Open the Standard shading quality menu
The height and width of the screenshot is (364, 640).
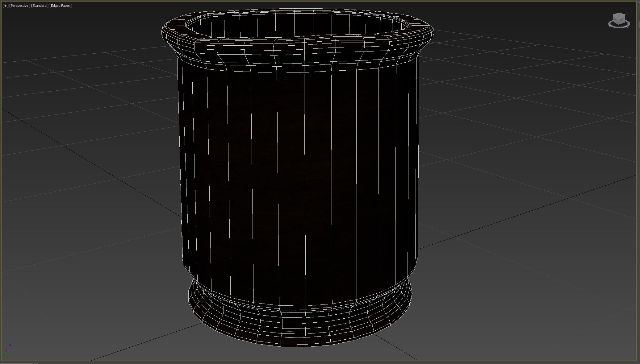(40, 6)
